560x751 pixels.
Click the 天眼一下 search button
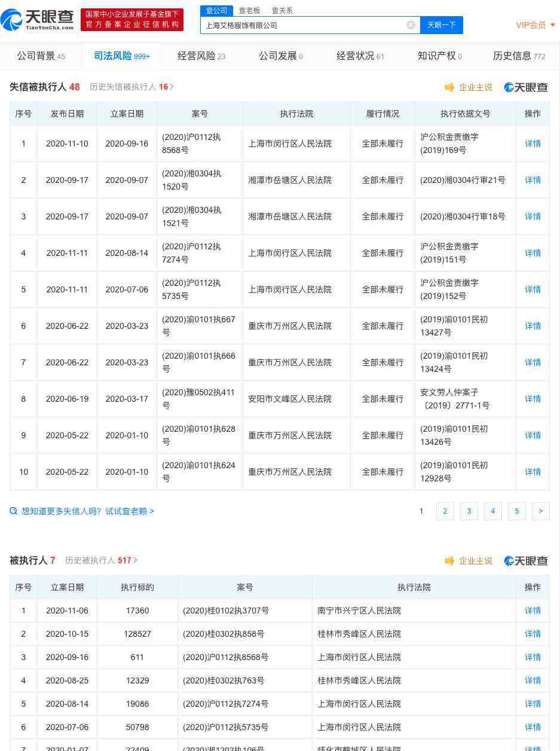point(442,25)
